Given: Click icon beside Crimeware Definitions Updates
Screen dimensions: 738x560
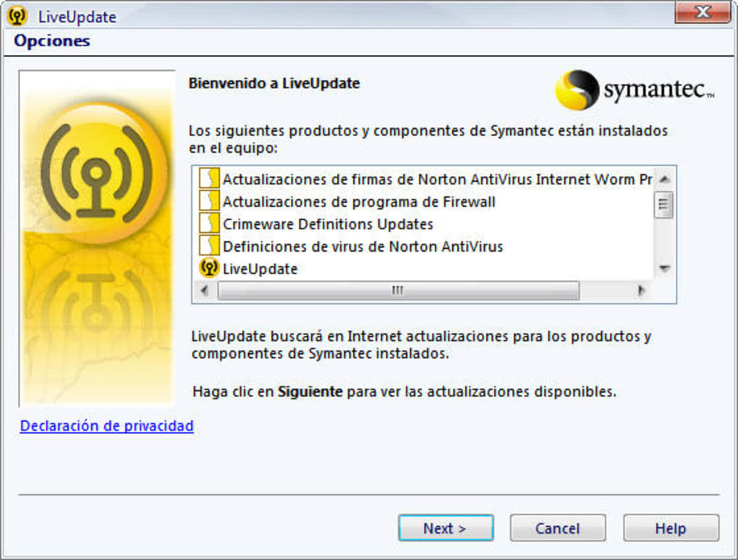Looking at the screenshot, I should point(209,224).
